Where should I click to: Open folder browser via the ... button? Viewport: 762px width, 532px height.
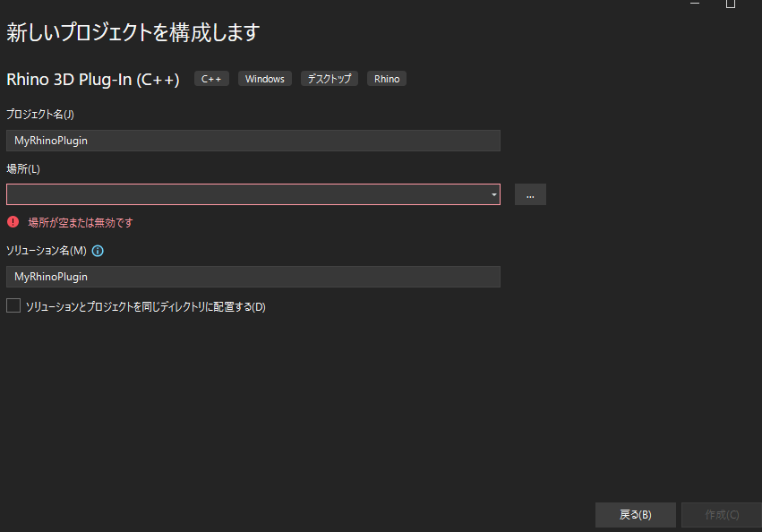pyautogui.click(x=530, y=194)
